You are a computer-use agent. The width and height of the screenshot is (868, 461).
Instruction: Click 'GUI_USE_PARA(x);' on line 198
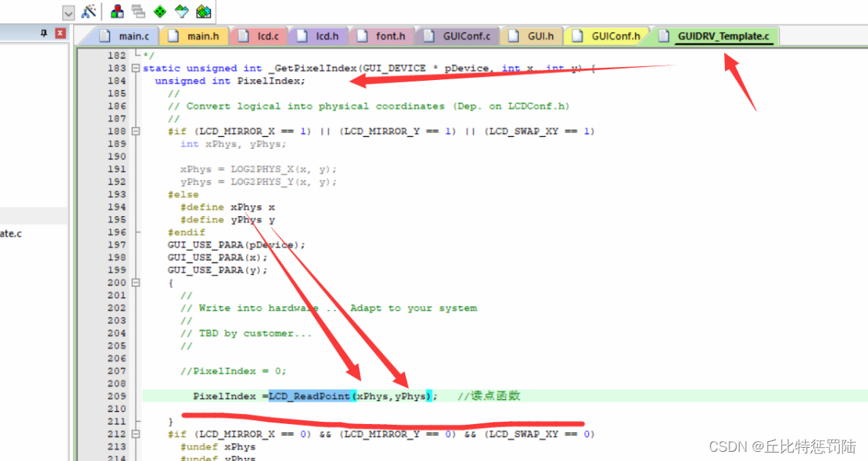pyautogui.click(x=218, y=258)
